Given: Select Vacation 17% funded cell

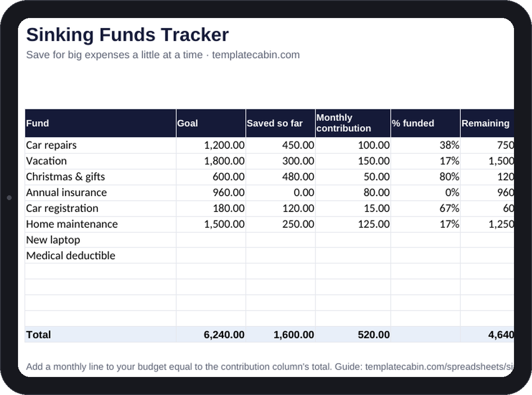Looking at the screenshot, I should click(x=426, y=161).
